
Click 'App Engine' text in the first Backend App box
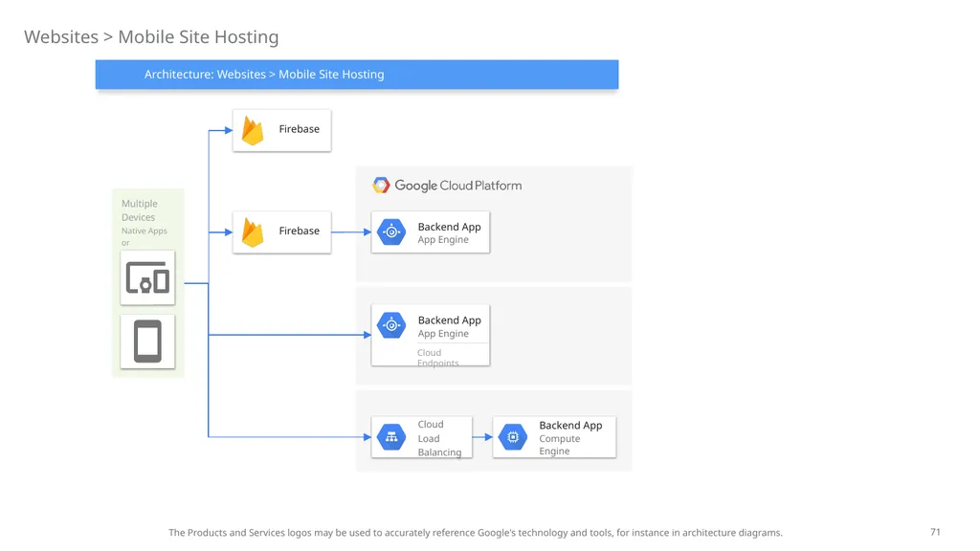tap(443, 240)
